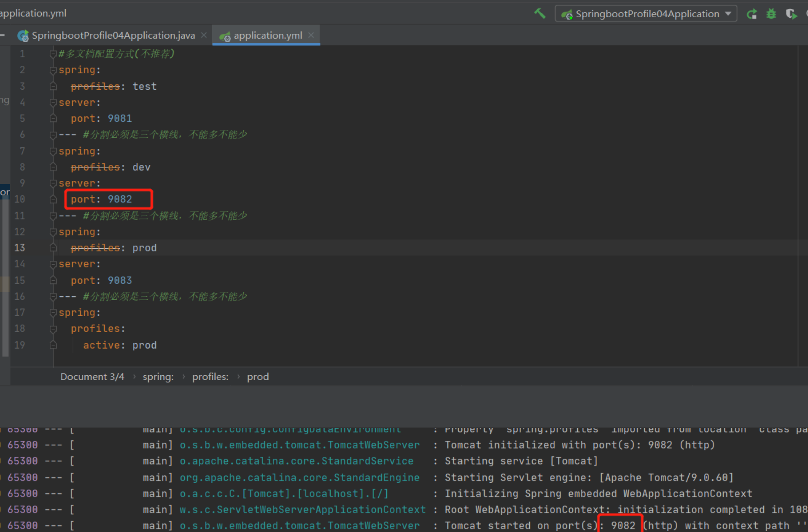Click the fold end marker on line 19
The height and width of the screenshot is (532, 808).
click(53, 345)
